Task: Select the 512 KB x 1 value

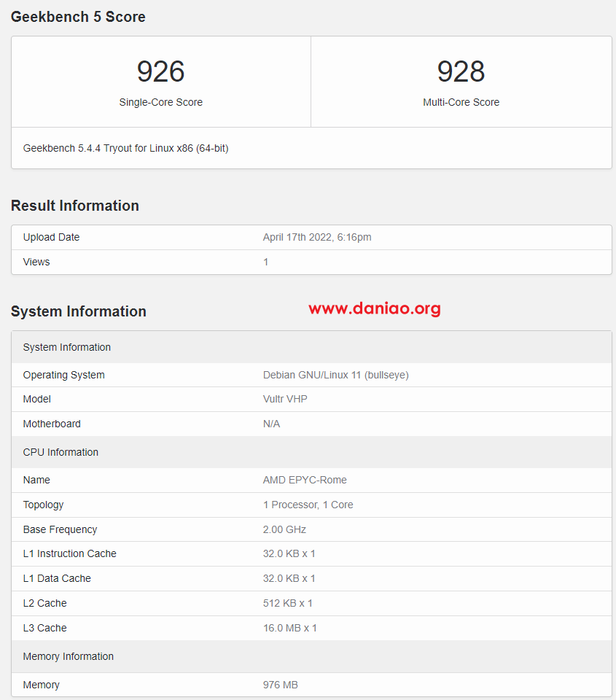Action: coord(288,604)
